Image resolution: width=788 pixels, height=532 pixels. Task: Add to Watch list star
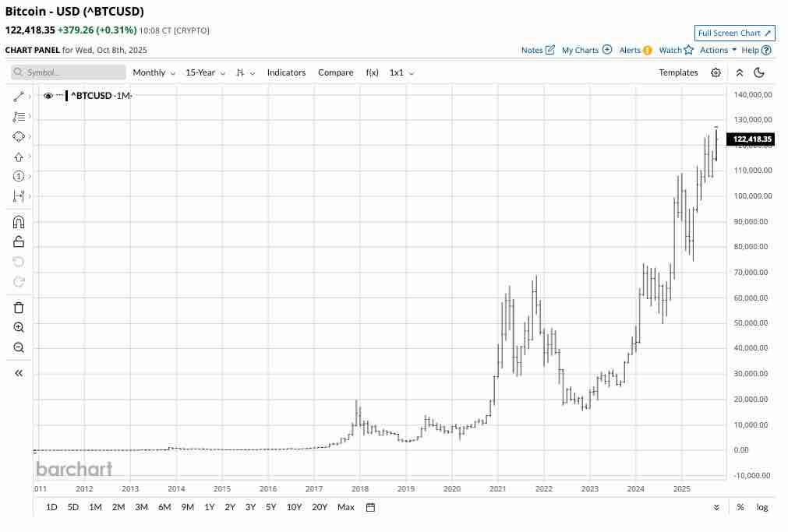click(x=676, y=50)
